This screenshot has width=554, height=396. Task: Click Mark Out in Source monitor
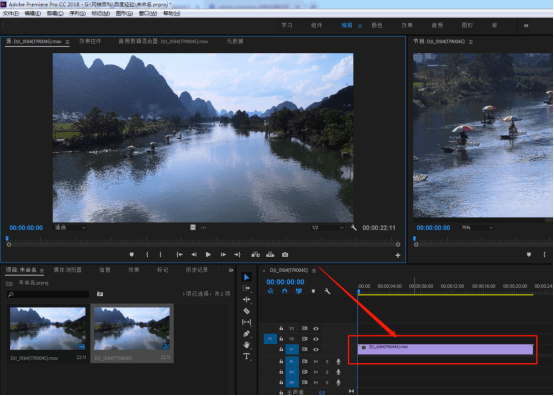click(x=160, y=254)
